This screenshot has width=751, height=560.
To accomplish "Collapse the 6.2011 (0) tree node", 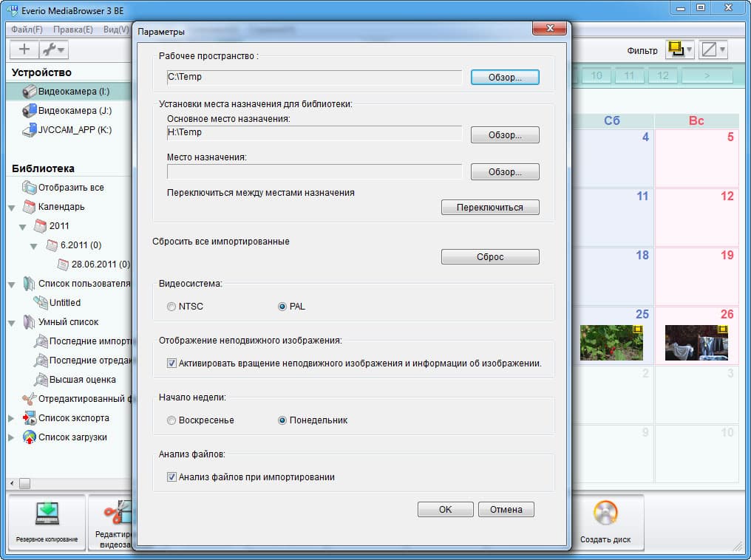I will (x=34, y=246).
